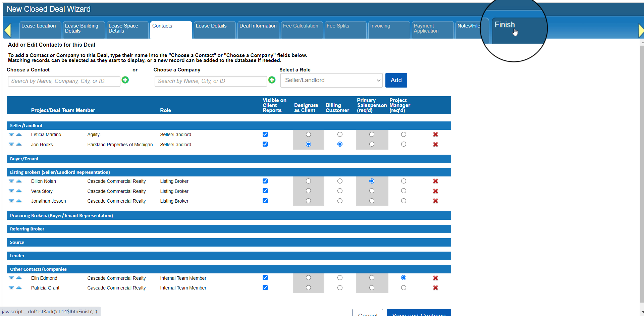
Task: Select Patricia Grant as Project Manager
Action: (x=404, y=288)
